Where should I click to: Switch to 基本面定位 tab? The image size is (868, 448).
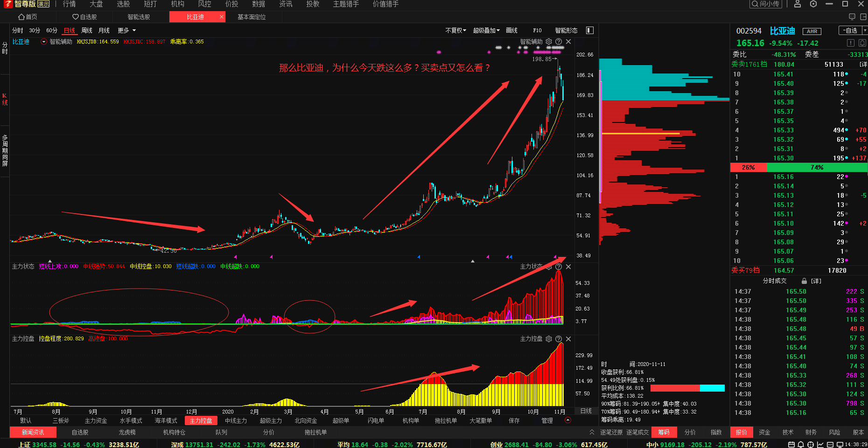(x=252, y=17)
